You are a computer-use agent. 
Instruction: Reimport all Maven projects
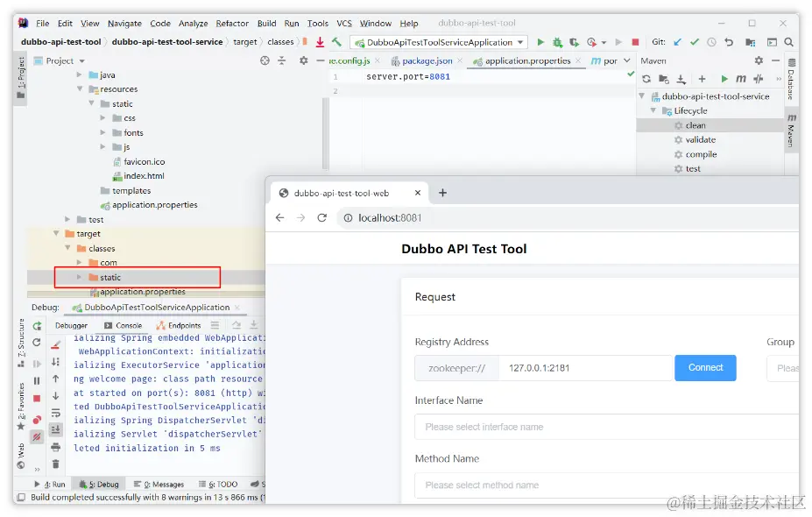tap(646, 79)
